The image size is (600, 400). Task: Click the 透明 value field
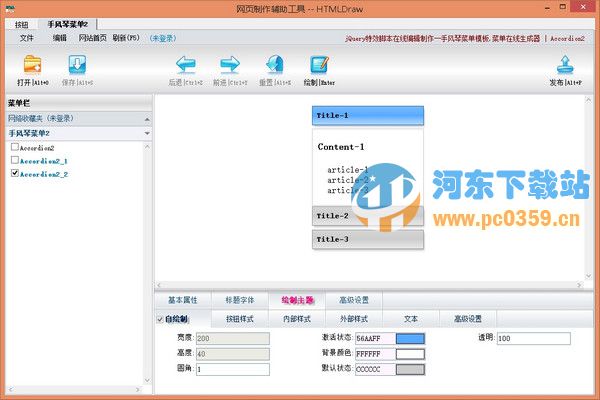[533, 338]
